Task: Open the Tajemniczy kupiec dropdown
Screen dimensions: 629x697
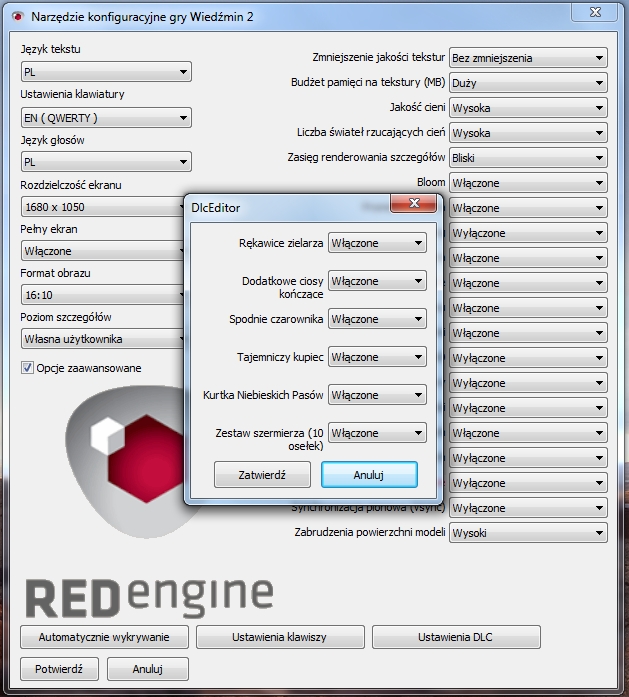Action: coord(377,357)
